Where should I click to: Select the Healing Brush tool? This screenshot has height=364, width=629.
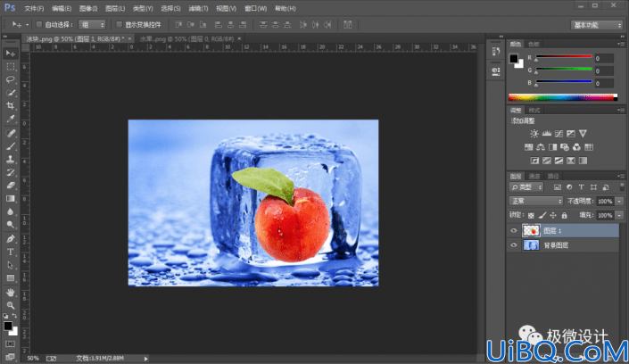11,133
